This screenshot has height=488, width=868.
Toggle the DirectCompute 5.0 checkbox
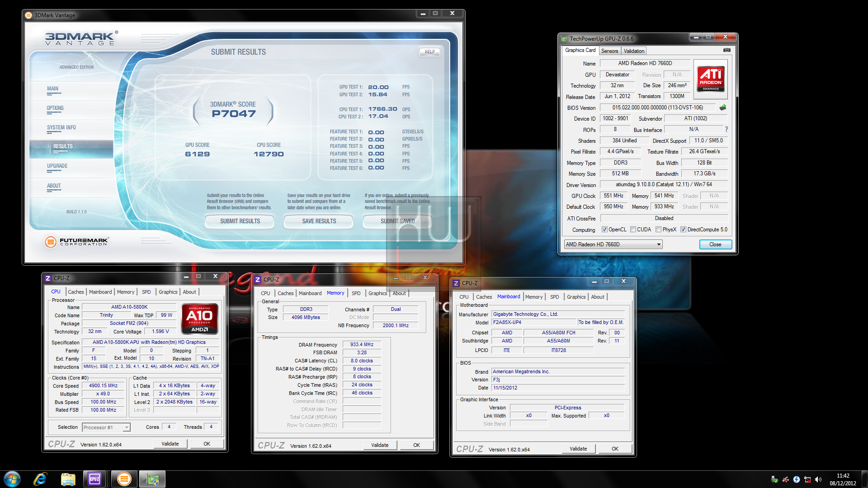tap(684, 230)
